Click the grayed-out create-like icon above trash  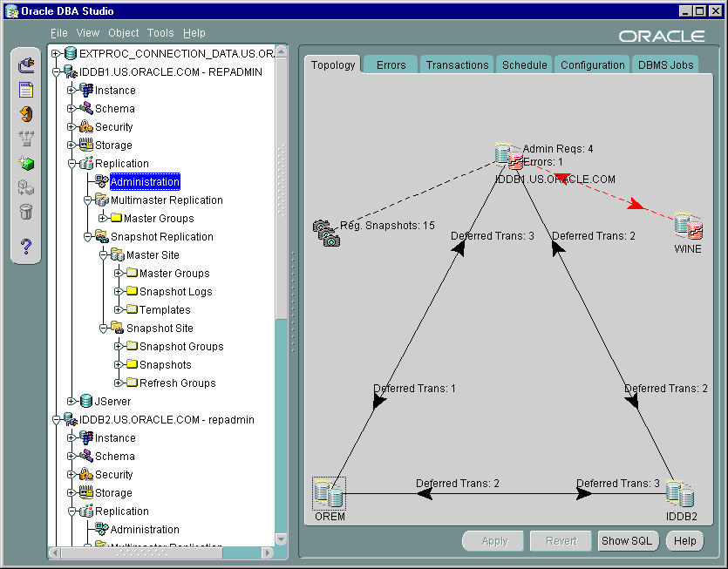point(26,187)
